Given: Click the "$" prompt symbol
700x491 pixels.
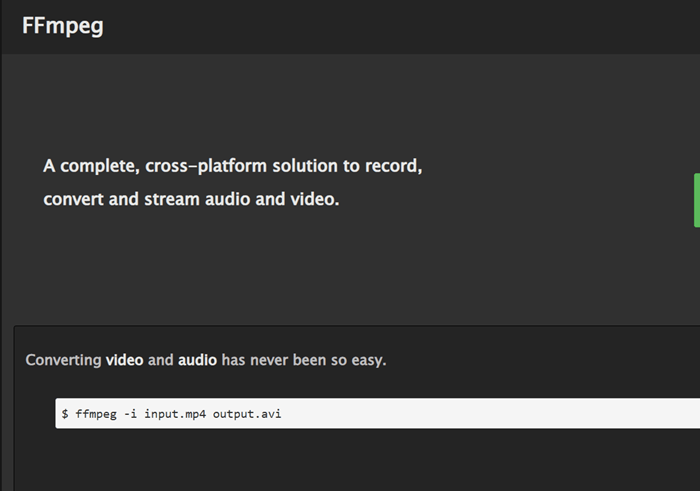Looking at the screenshot, I should tap(65, 413).
